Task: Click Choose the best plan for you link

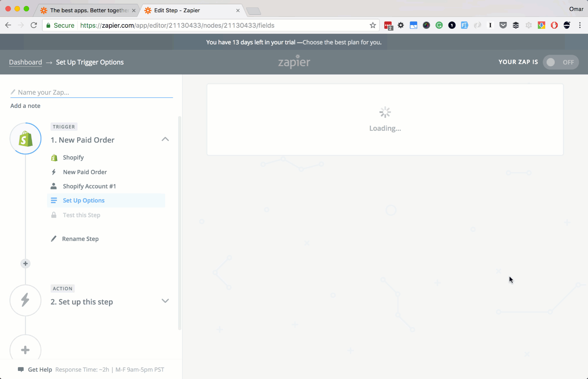Action: point(342,42)
